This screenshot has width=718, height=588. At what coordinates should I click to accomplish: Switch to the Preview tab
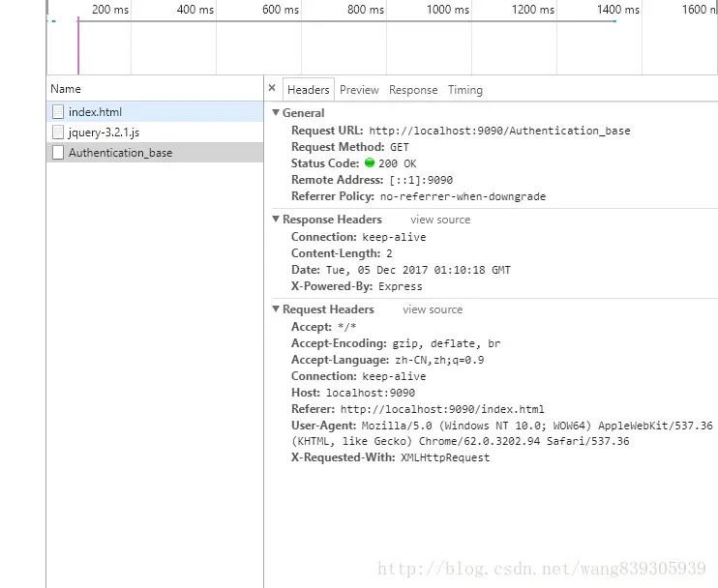359,90
